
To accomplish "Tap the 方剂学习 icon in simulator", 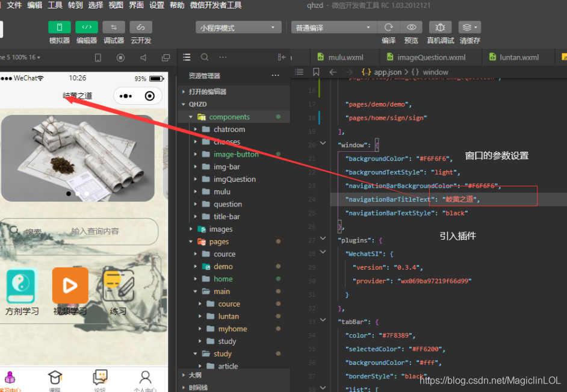I will point(22,286).
